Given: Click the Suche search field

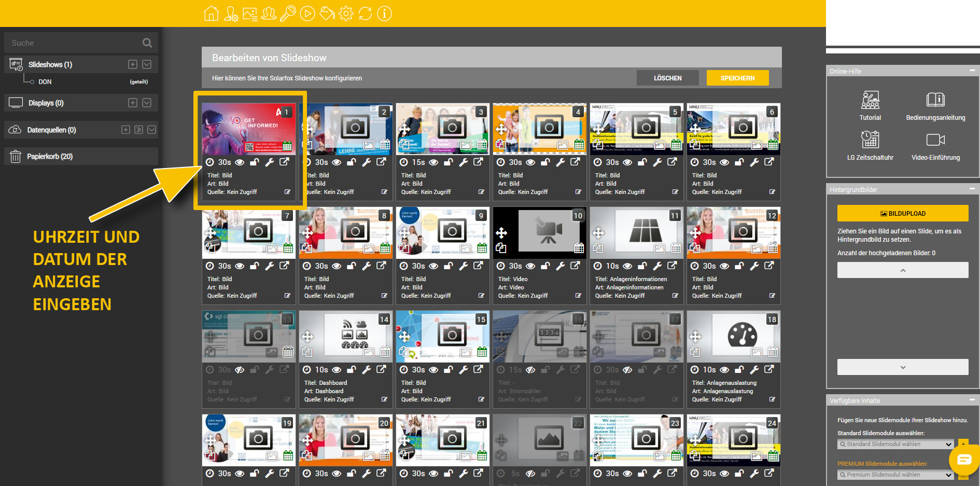Looking at the screenshot, I should pyautogui.click(x=73, y=43).
